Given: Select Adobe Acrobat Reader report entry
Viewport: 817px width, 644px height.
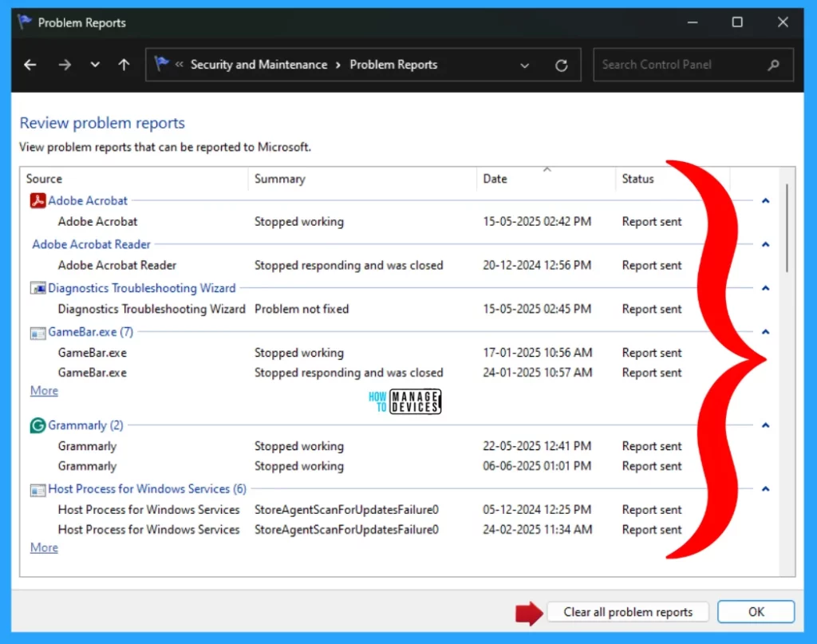Looking at the screenshot, I should [370, 265].
